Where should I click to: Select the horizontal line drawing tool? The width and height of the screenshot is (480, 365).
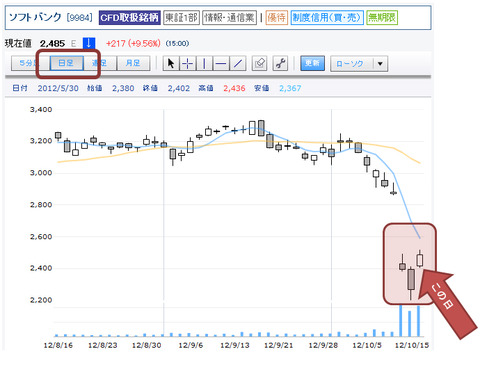click(x=221, y=63)
